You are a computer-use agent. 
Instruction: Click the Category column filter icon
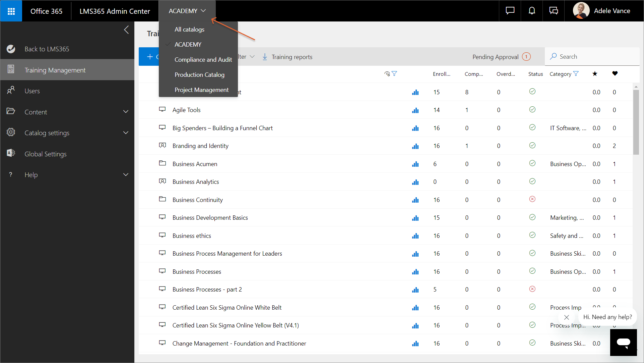coord(576,74)
